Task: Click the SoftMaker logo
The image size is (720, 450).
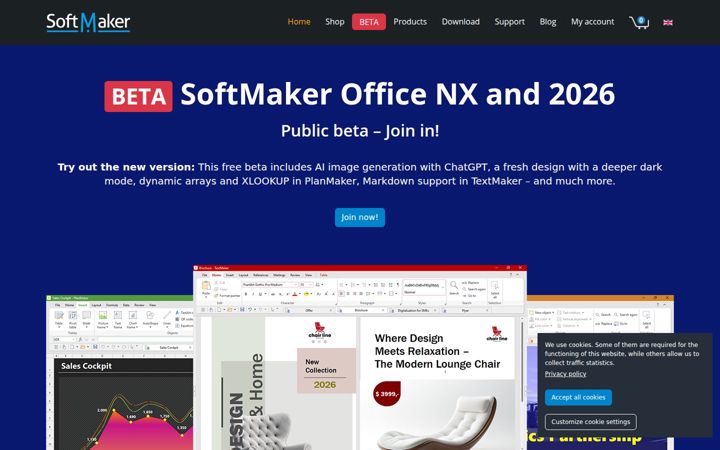Action: click(x=88, y=22)
